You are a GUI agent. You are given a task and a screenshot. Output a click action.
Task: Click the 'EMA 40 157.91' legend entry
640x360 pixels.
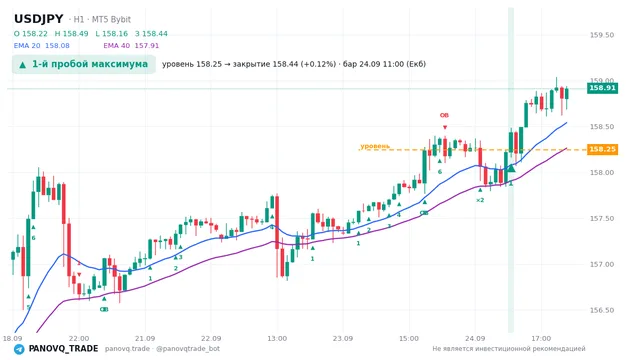131,46
